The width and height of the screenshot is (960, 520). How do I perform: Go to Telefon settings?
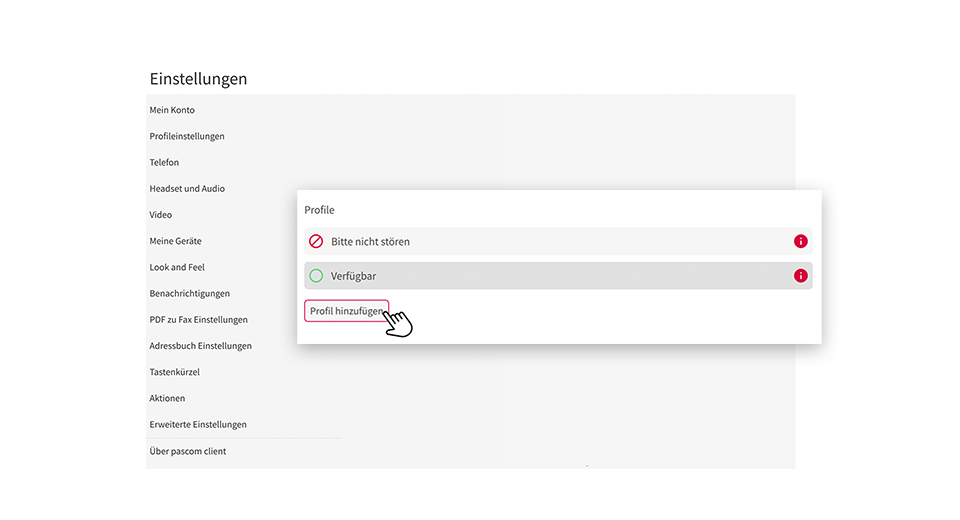[164, 162]
